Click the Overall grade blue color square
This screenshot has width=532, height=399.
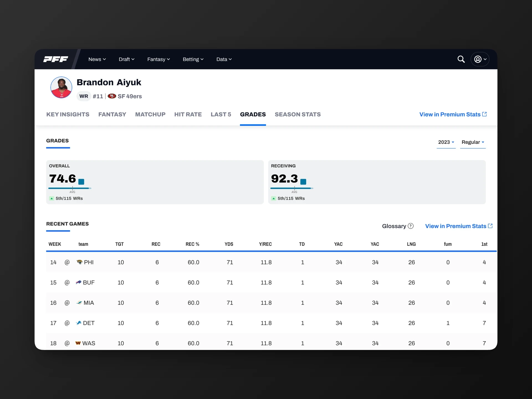pyautogui.click(x=81, y=182)
